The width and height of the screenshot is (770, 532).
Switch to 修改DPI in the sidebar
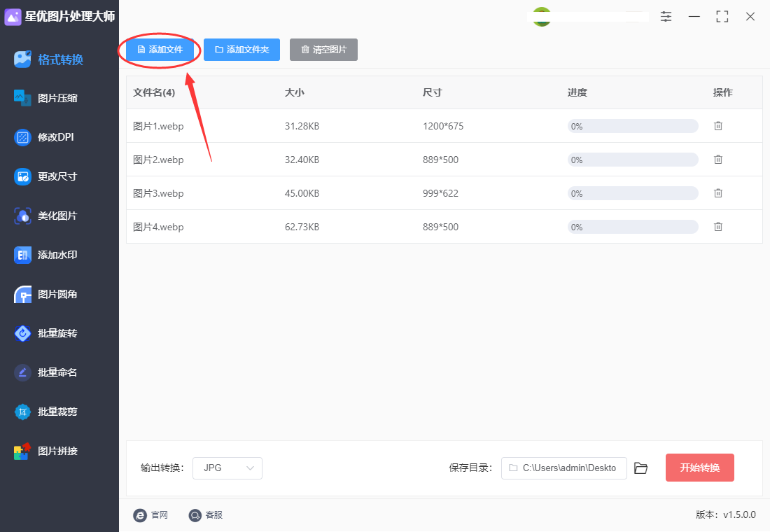[x=44, y=137]
